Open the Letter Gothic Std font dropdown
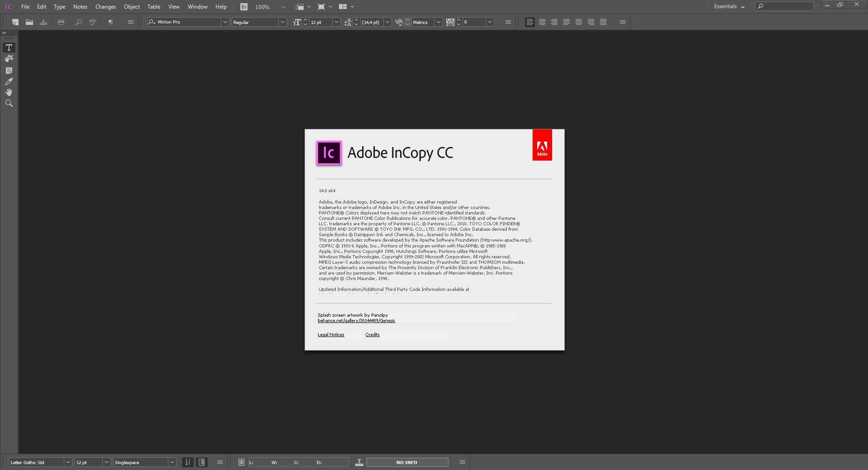Image resolution: width=868 pixels, height=470 pixels. coord(68,462)
